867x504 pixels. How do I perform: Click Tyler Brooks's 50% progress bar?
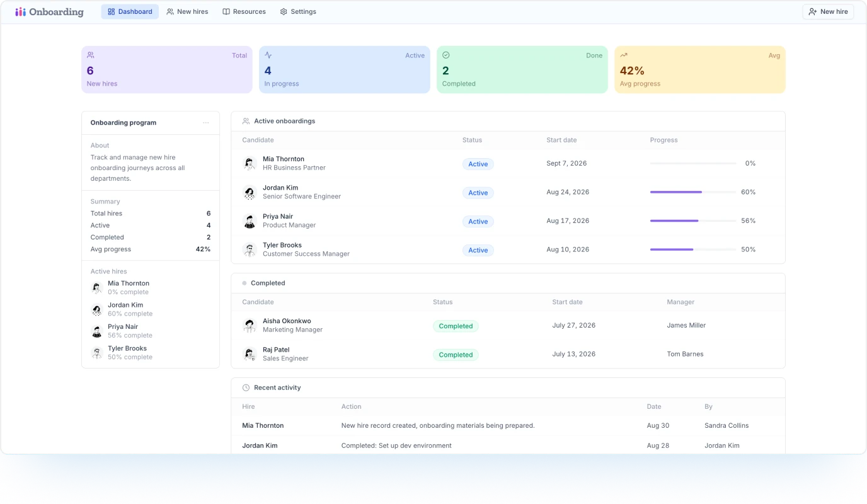click(x=693, y=249)
